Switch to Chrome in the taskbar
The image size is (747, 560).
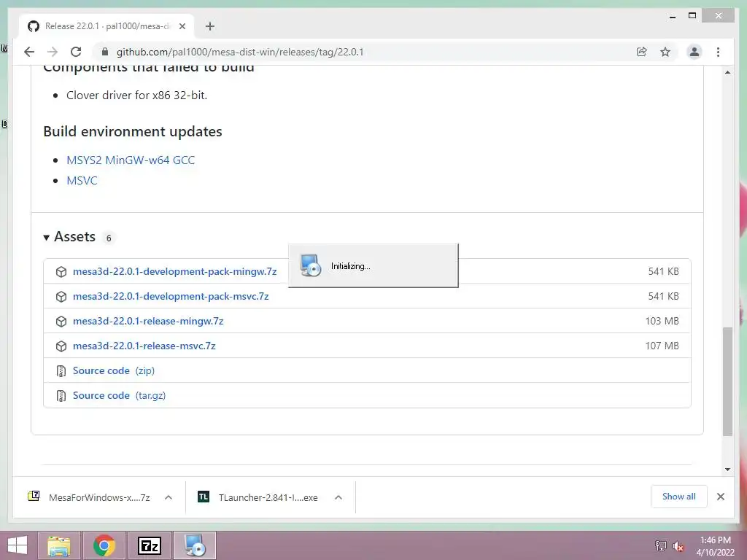coord(104,545)
